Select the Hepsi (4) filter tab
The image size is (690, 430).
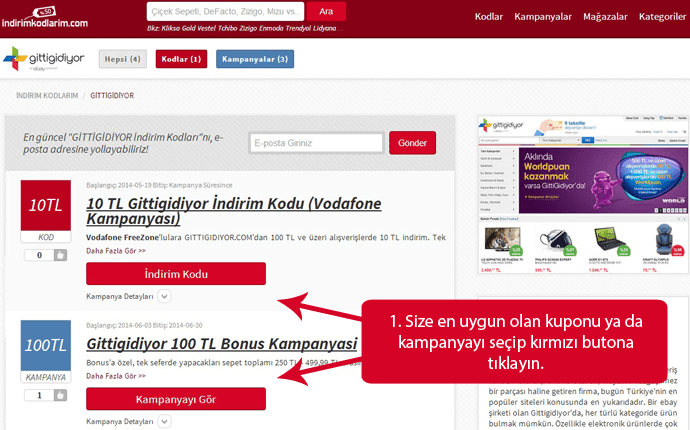[x=122, y=60]
